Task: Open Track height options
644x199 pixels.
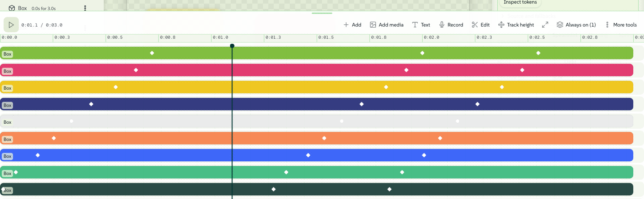Action: [x=516, y=25]
